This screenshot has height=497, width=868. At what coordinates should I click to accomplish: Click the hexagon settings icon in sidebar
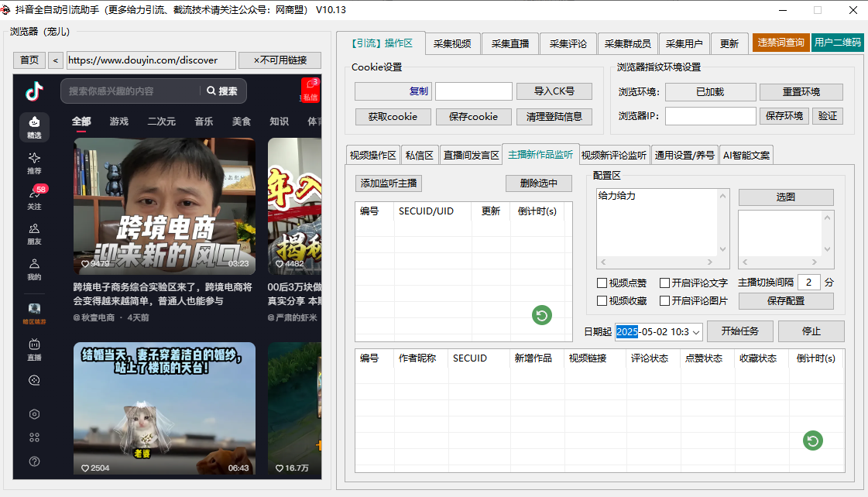pos(34,414)
